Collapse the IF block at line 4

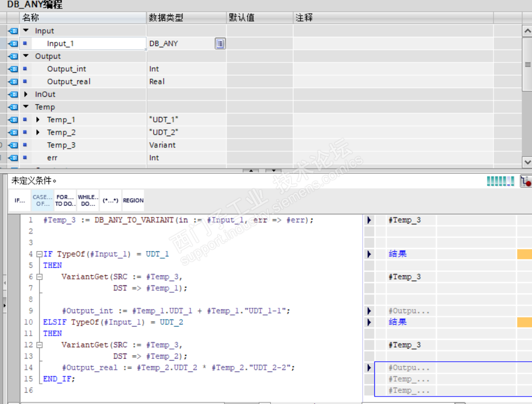[x=40, y=254]
